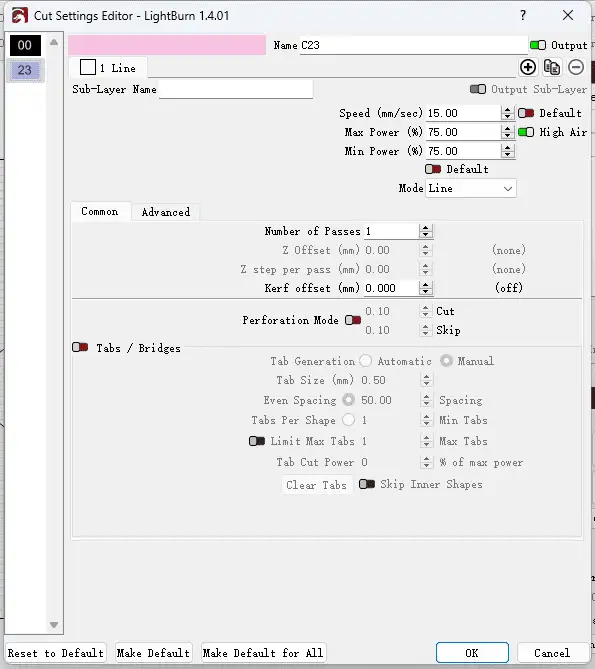Click the Max Tabs spinner arrows
Screen dimensions: 595x669
pyautogui.click(x=427, y=441)
